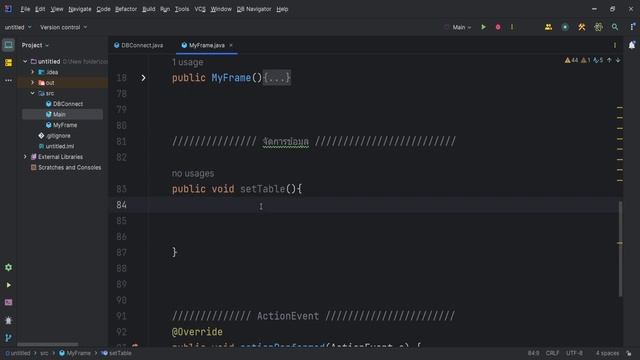Show more tool windows ellipsis

click(x=8, y=80)
